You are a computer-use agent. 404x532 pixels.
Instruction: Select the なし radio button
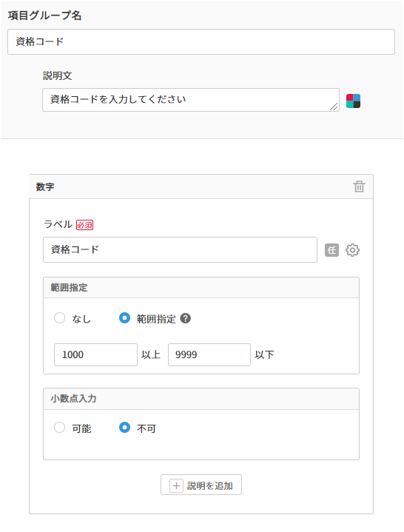tap(59, 318)
